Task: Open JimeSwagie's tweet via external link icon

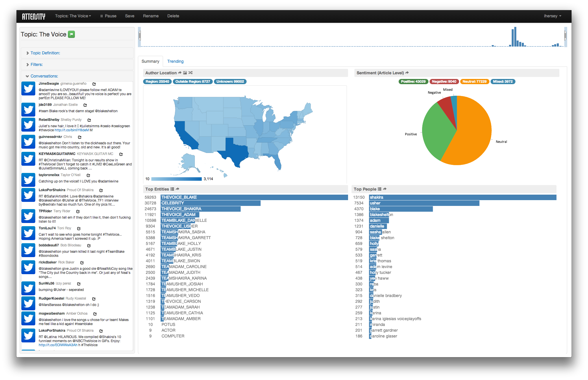Action: pos(94,84)
